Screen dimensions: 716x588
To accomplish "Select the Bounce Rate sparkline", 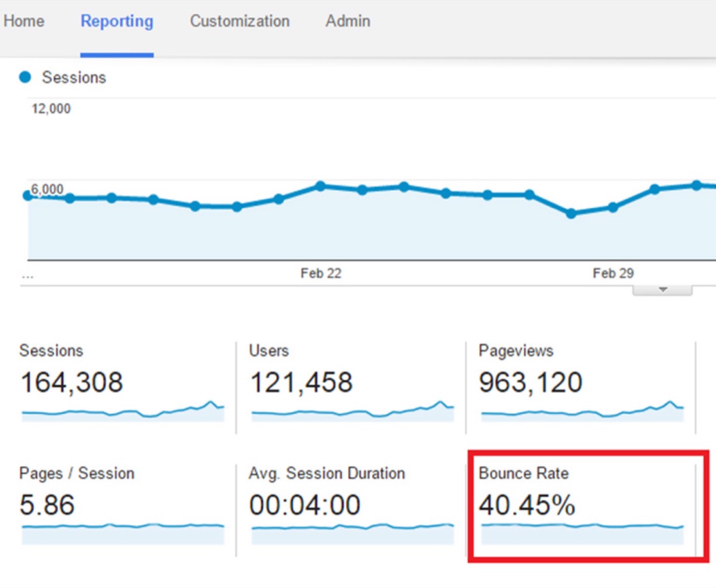I will [x=582, y=534].
